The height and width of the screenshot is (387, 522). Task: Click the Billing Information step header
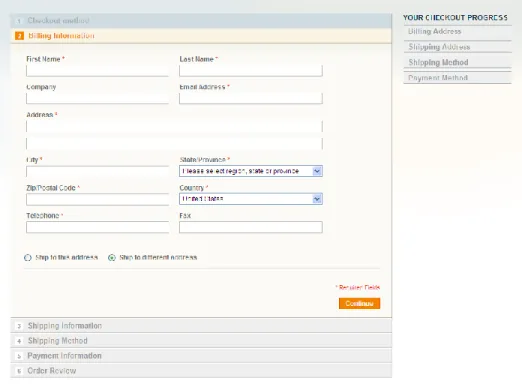[201, 36]
